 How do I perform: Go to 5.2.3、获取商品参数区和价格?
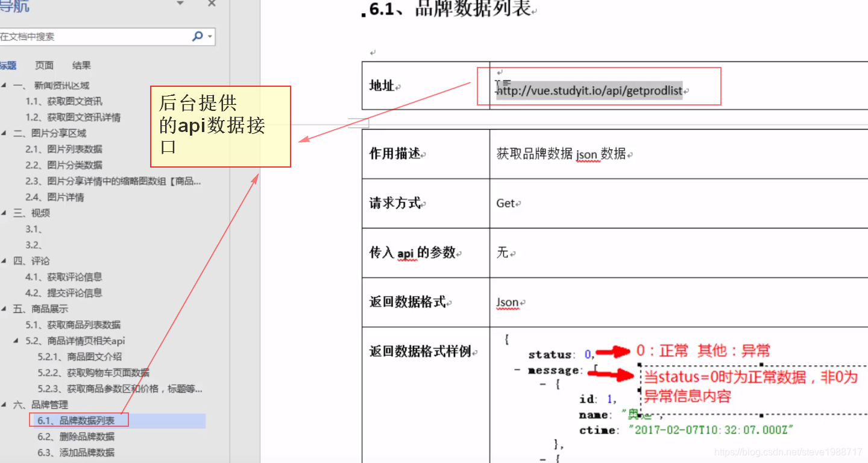[x=120, y=389]
